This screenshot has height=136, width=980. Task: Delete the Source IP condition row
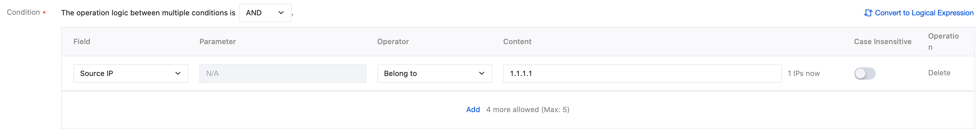939,73
